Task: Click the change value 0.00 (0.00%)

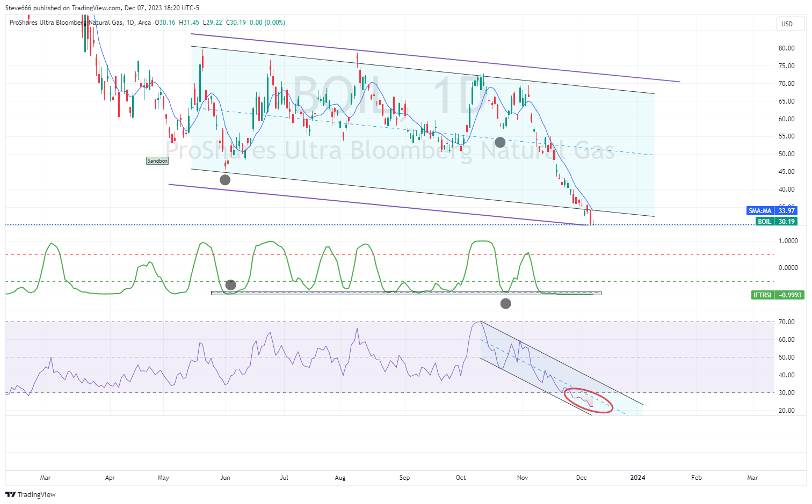Action: tap(267, 23)
